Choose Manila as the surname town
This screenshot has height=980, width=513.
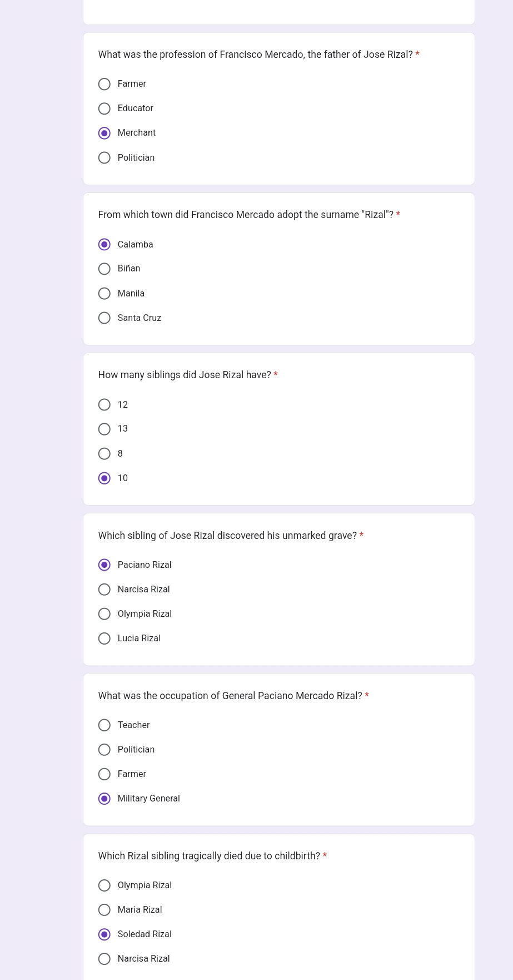pyautogui.click(x=104, y=294)
